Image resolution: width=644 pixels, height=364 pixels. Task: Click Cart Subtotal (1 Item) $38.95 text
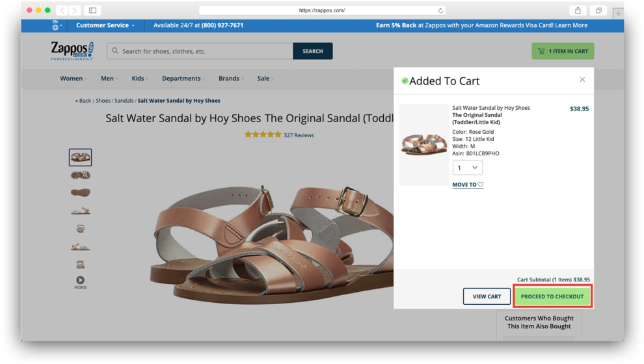[x=553, y=279]
